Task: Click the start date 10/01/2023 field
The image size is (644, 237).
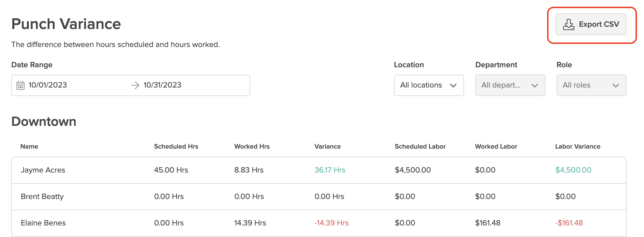Action: pos(48,85)
